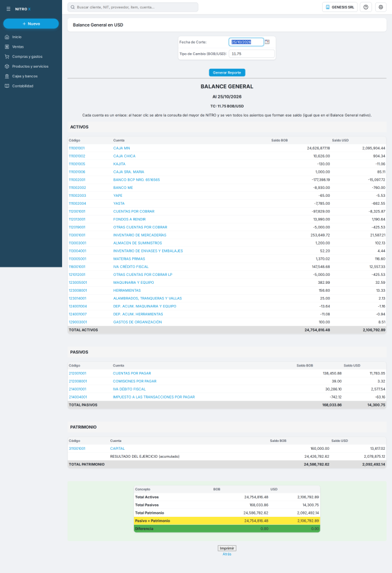This screenshot has height=573, width=392.
Task: Open GASTOS DE ORGANIZACIÓN link
Action: point(138,322)
